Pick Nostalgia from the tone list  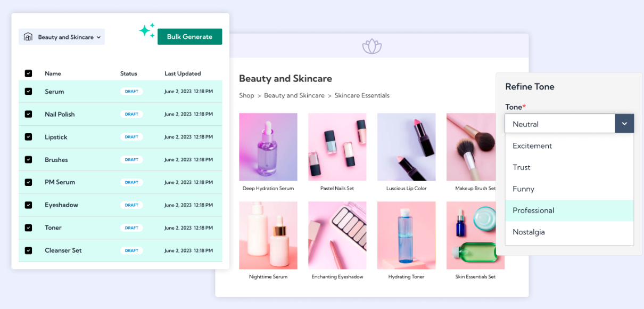[x=569, y=232]
